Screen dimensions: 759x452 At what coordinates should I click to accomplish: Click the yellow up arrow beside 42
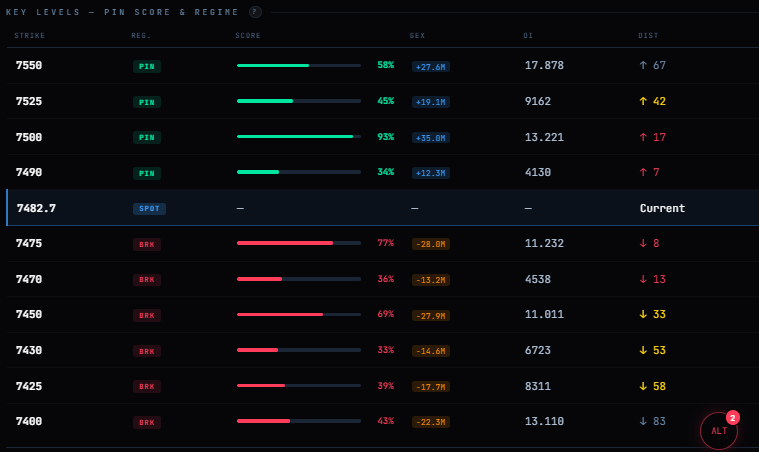coord(643,101)
